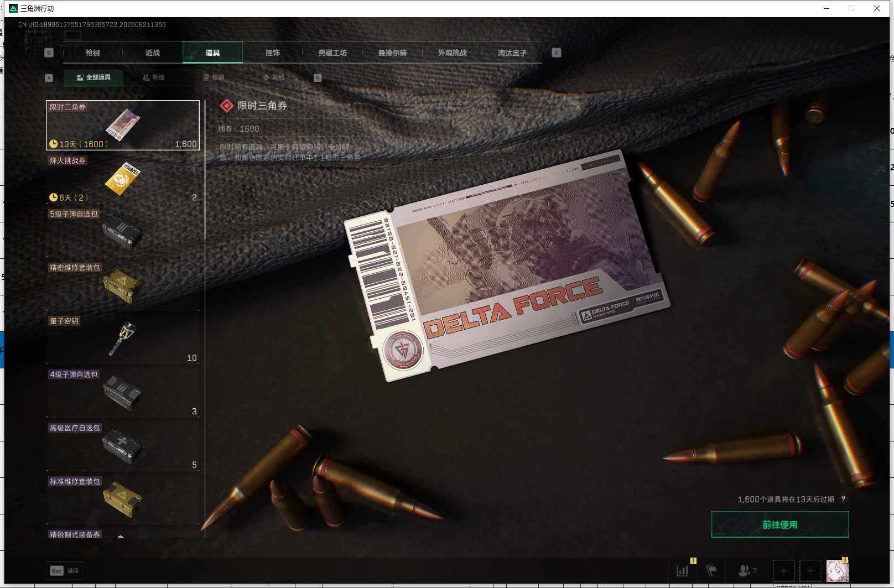Switch to the 外观挑战 tab
The width and height of the screenshot is (894, 588).
point(453,53)
